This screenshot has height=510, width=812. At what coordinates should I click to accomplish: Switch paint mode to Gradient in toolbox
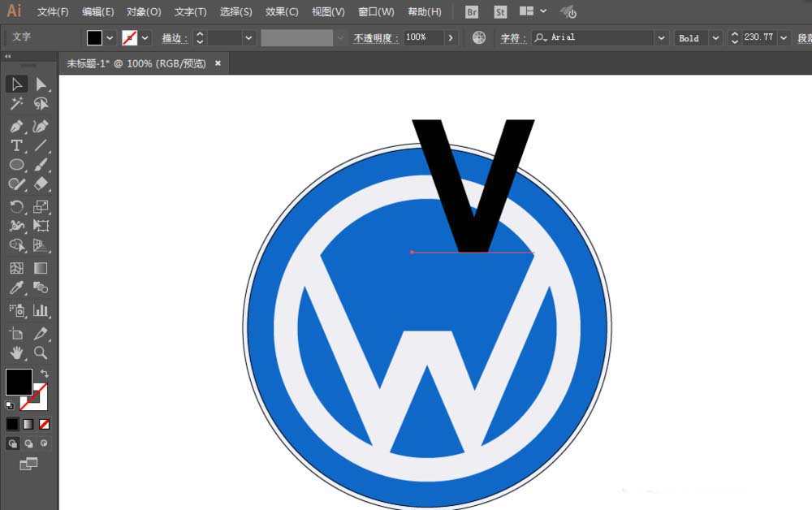(28, 424)
